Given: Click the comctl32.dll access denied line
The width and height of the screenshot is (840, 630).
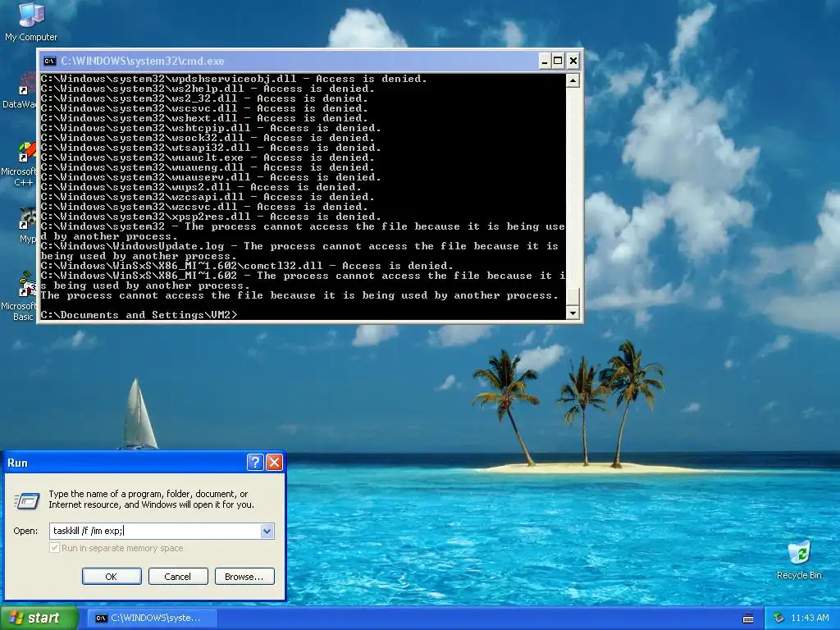Looking at the screenshot, I should pyautogui.click(x=246, y=266).
